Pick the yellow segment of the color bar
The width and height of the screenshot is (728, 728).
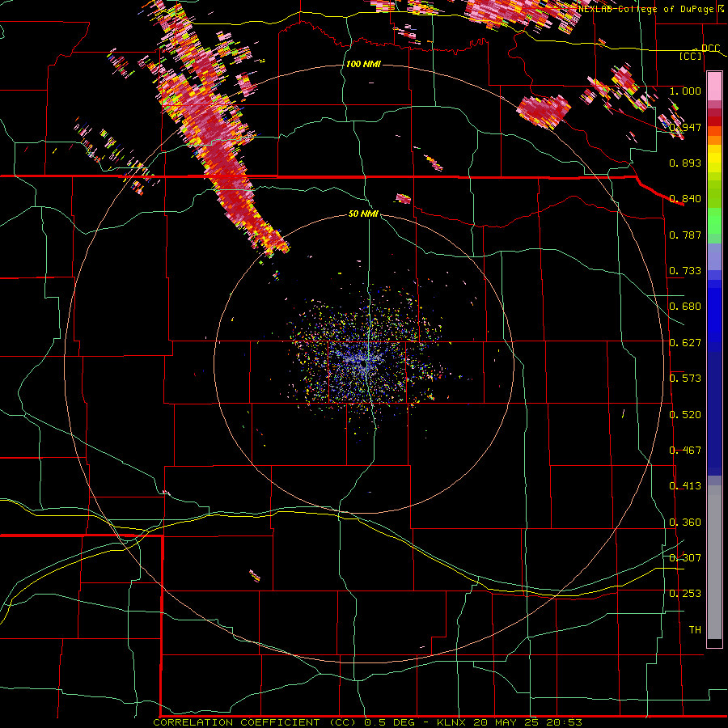(714, 159)
